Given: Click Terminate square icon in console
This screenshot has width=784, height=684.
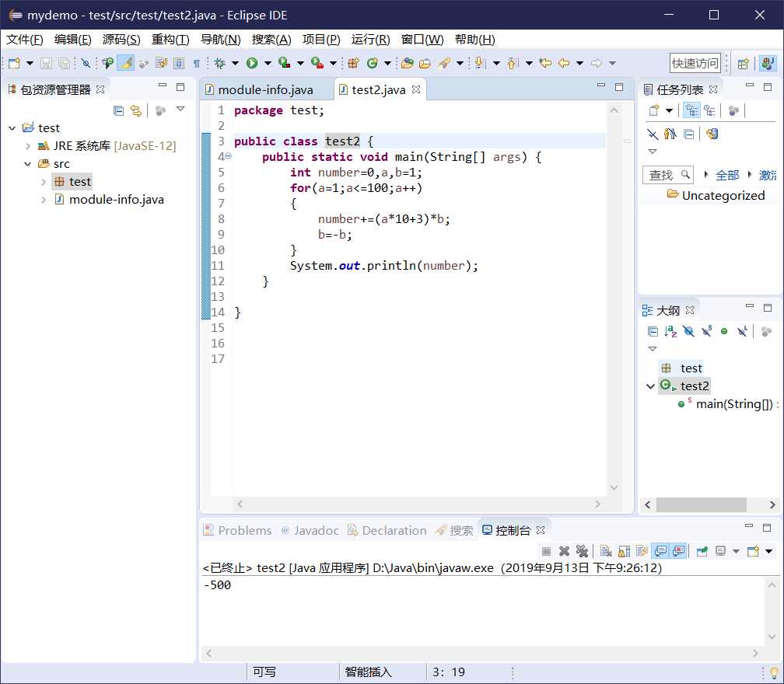Looking at the screenshot, I should [547, 551].
